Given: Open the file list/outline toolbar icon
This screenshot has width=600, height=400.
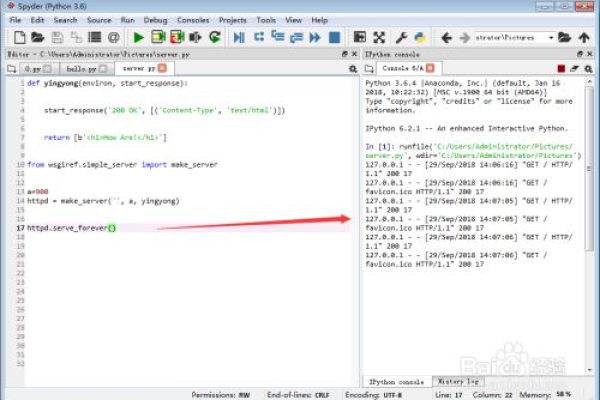Looking at the screenshot, I should pyautogui.click(x=95, y=38).
